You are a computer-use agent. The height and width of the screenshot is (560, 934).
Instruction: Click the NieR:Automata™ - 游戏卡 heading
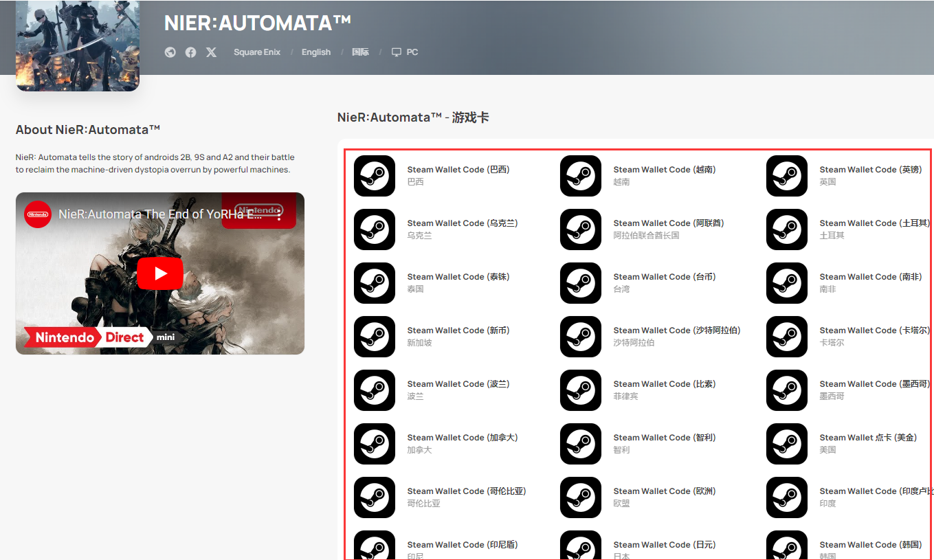pos(413,117)
